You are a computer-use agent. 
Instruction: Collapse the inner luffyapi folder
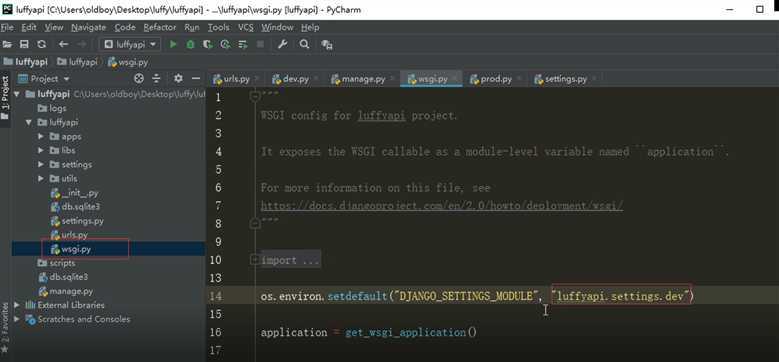click(28, 122)
